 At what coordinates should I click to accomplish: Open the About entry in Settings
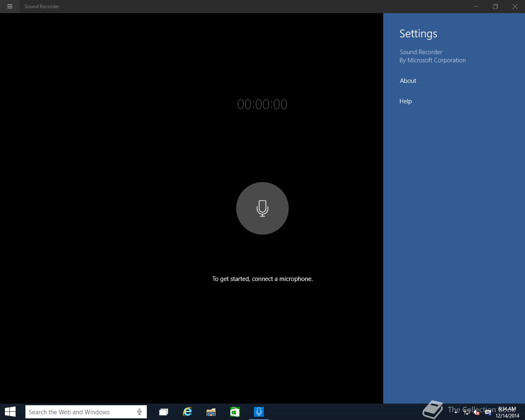(408, 81)
